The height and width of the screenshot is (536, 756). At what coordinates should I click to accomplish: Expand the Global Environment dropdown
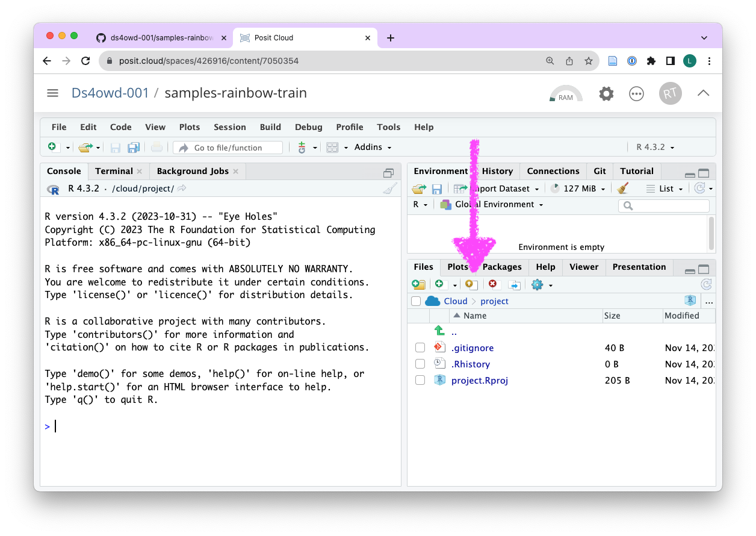[x=498, y=204]
